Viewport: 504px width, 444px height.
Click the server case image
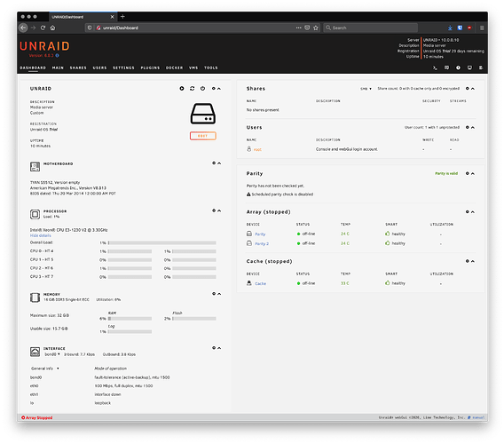(203, 114)
